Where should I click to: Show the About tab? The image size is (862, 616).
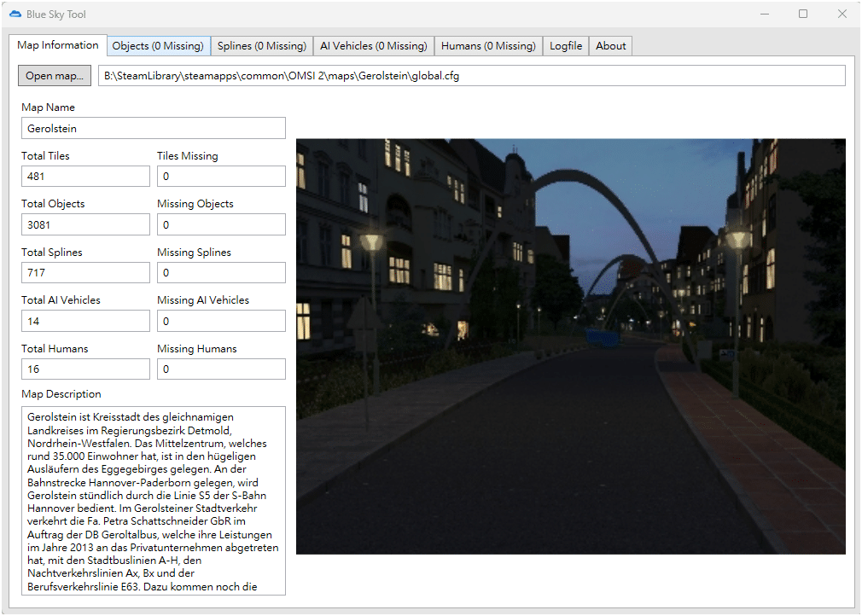tap(610, 46)
